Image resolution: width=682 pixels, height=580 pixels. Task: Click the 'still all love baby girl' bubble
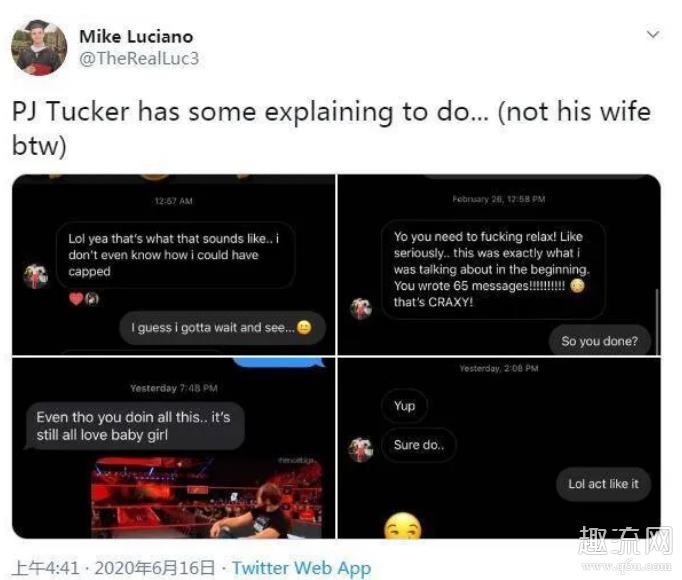[135, 426]
